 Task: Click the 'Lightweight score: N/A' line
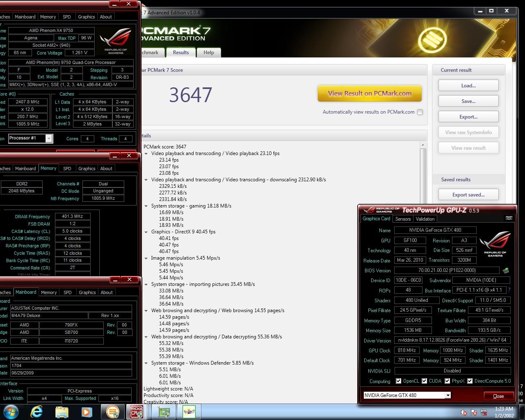tap(168, 389)
